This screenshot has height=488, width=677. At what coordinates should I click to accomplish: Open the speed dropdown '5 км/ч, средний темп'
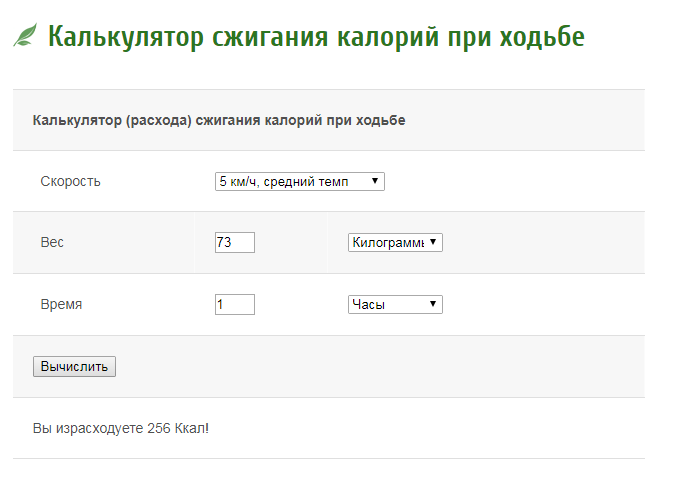point(299,181)
